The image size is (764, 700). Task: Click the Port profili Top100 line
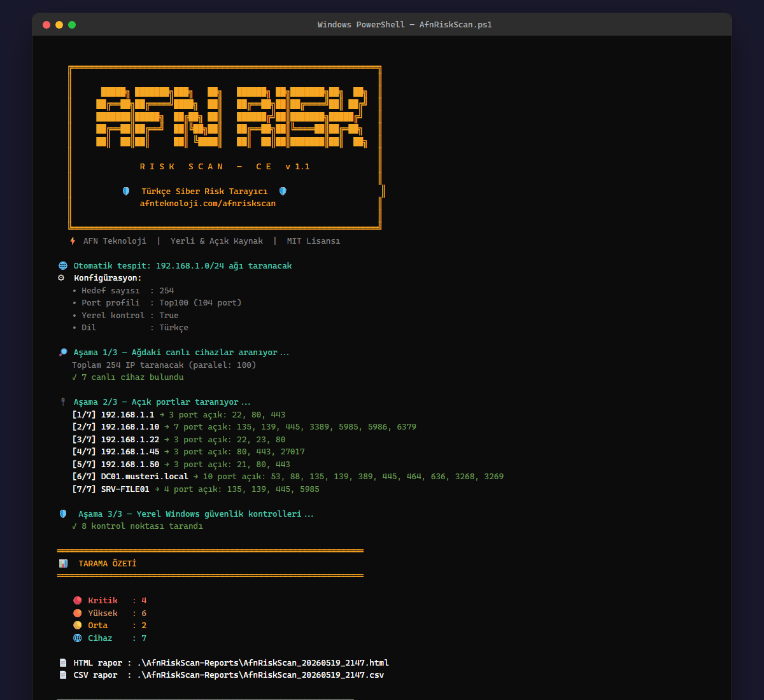pyautogui.click(x=157, y=303)
